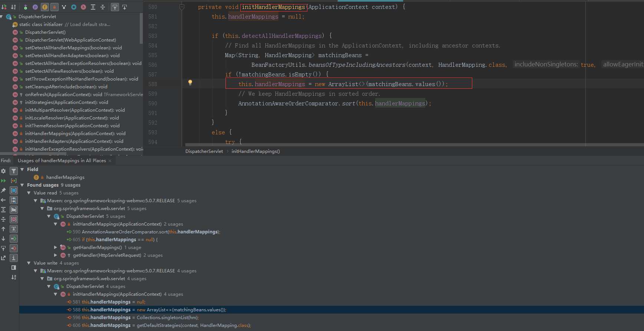
Task: Collapse the Found usages node
Action: point(22,185)
